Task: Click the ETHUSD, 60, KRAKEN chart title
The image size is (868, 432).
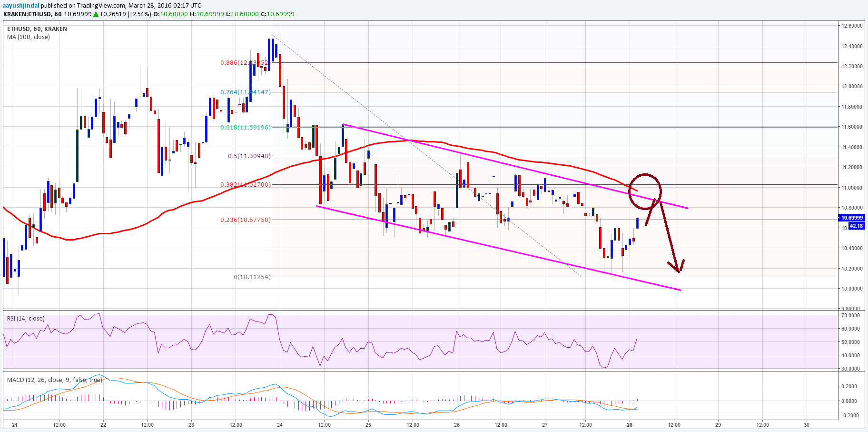Action: [37, 29]
